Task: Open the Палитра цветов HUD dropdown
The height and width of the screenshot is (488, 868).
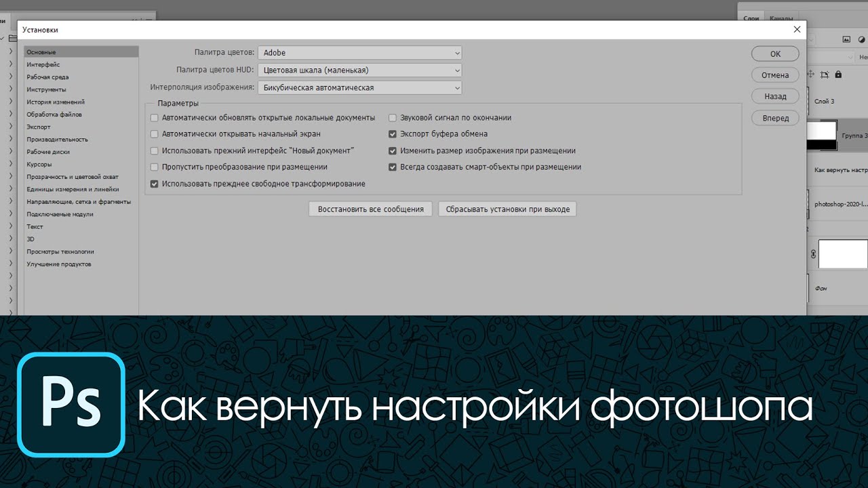Action: (x=360, y=70)
